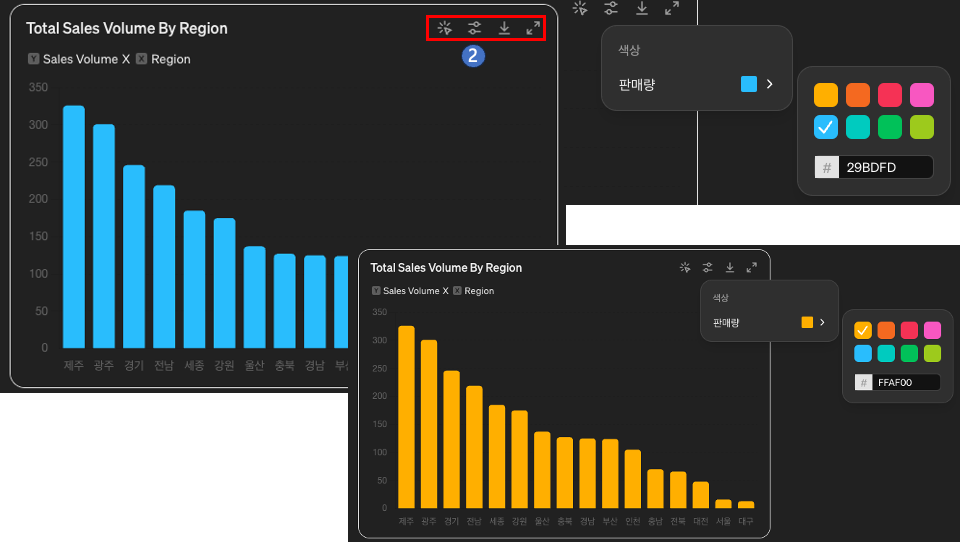The image size is (960, 542).
Task: Click the 색상 heading above blue 판매량
Action: click(x=629, y=50)
